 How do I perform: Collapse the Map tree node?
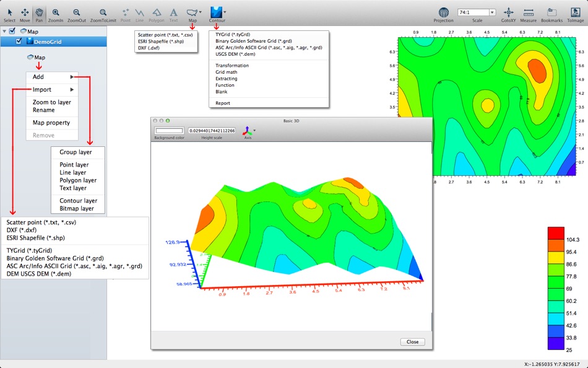(x=4, y=31)
